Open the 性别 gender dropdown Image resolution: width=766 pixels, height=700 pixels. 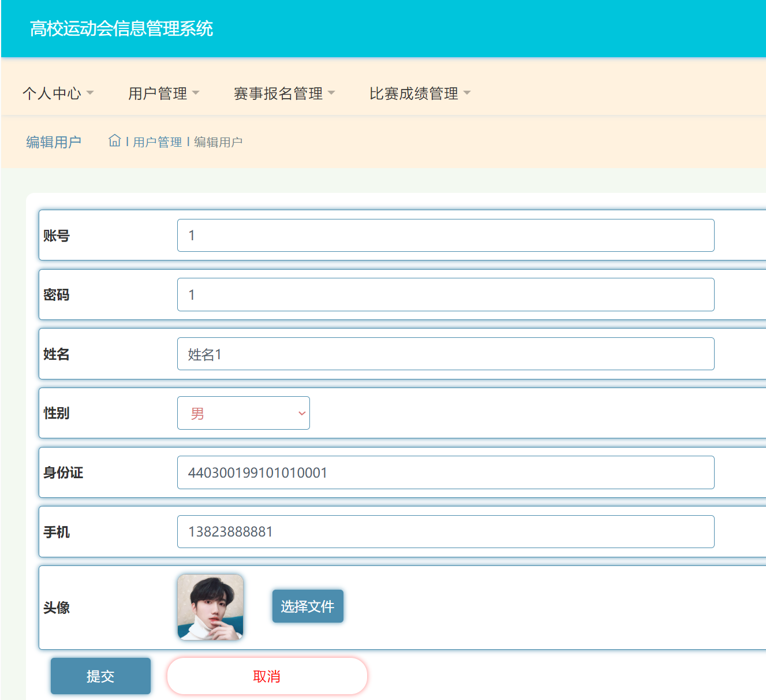pos(242,413)
